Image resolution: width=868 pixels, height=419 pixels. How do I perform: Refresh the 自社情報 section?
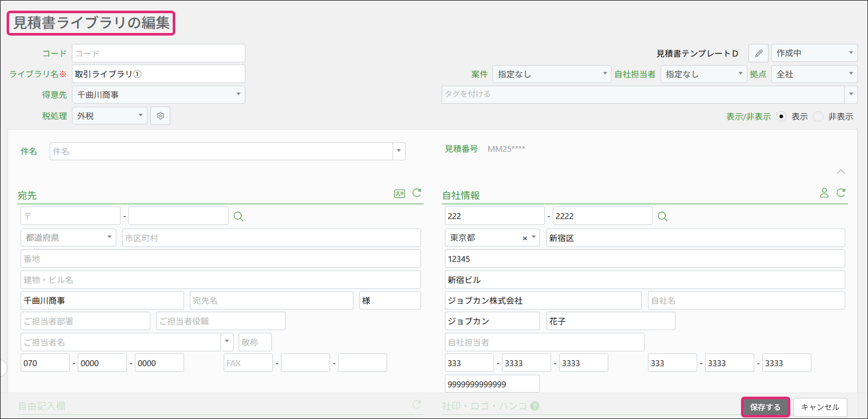pos(841,193)
